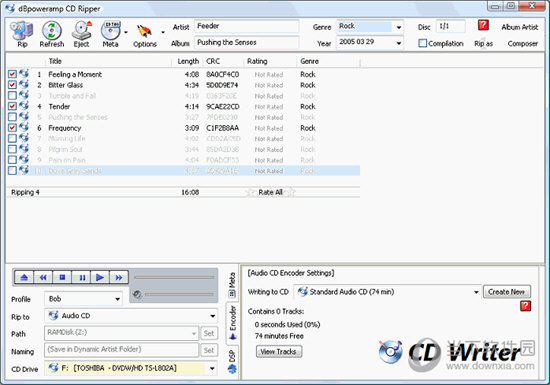Open the Path RAMDisk dropdown
The height and width of the screenshot is (385, 550).
point(194,333)
